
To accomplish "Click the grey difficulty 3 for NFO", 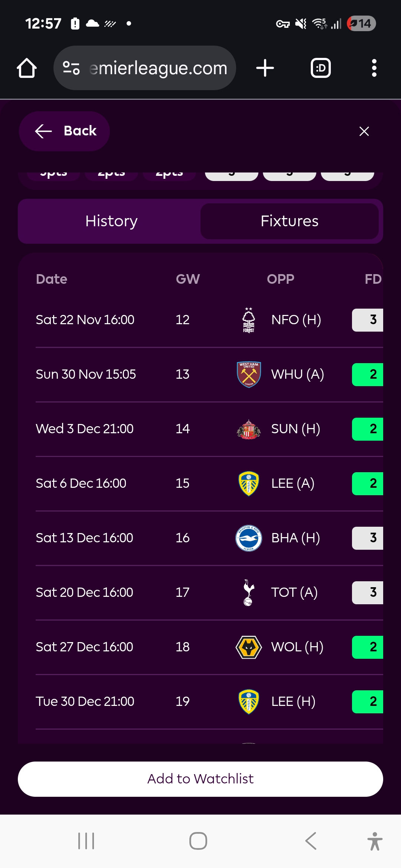I will [x=368, y=320].
